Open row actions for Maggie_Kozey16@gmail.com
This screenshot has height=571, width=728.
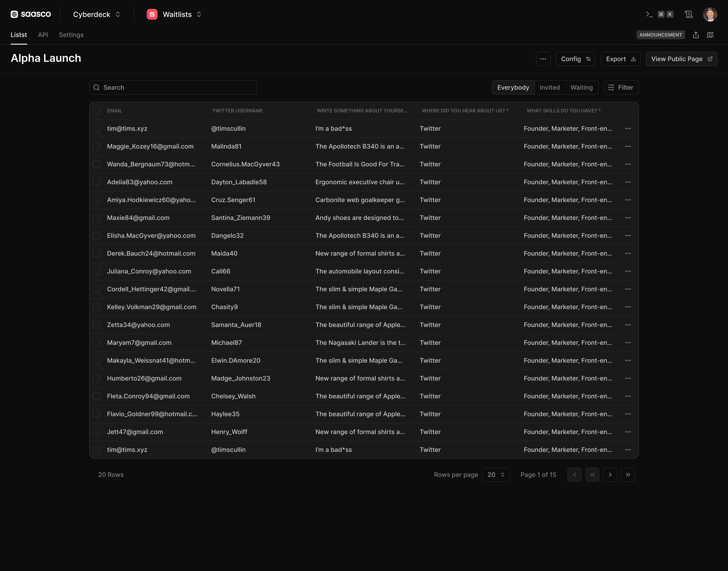(x=628, y=146)
